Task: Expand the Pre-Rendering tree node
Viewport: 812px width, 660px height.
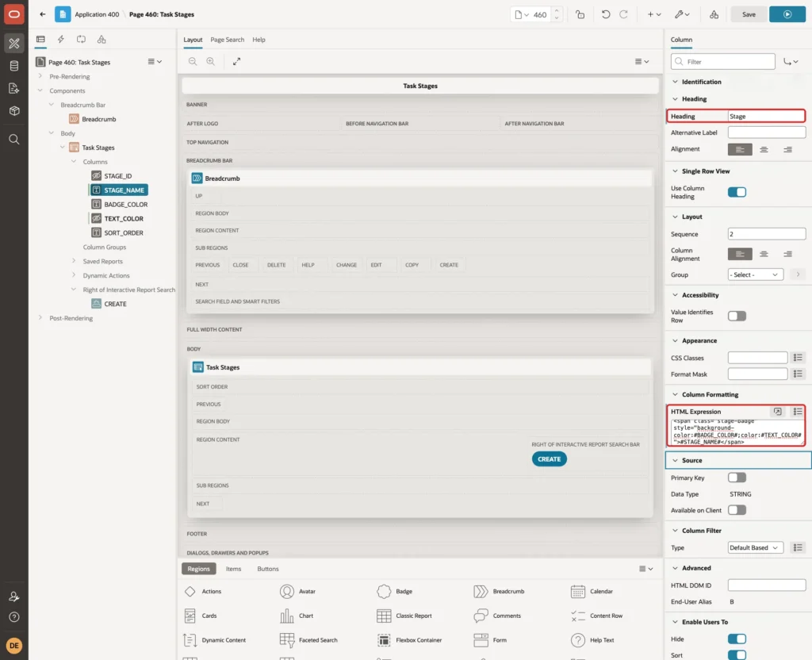Action: click(x=40, y=76)
